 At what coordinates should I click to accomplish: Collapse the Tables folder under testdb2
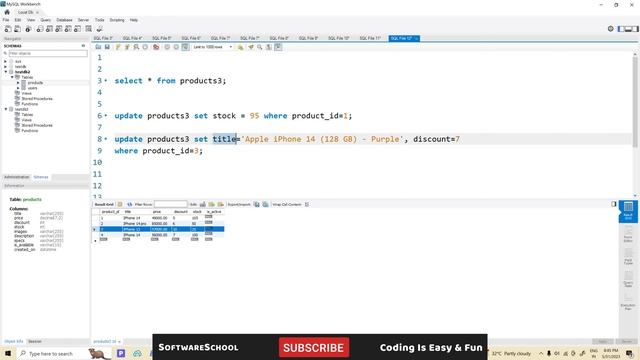point(12,77)
